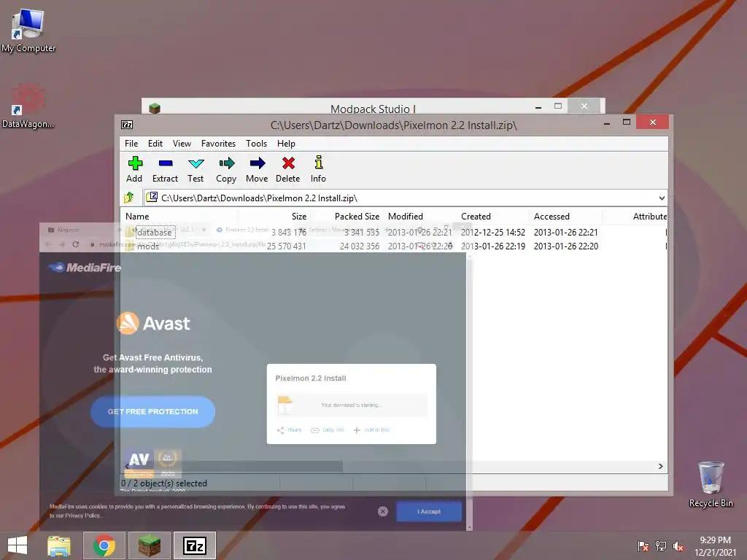Image resolution: width=747 pixels, height=560 pixels.
Task: Open My Computer desktop shortcut
Action: click(28, 31)
